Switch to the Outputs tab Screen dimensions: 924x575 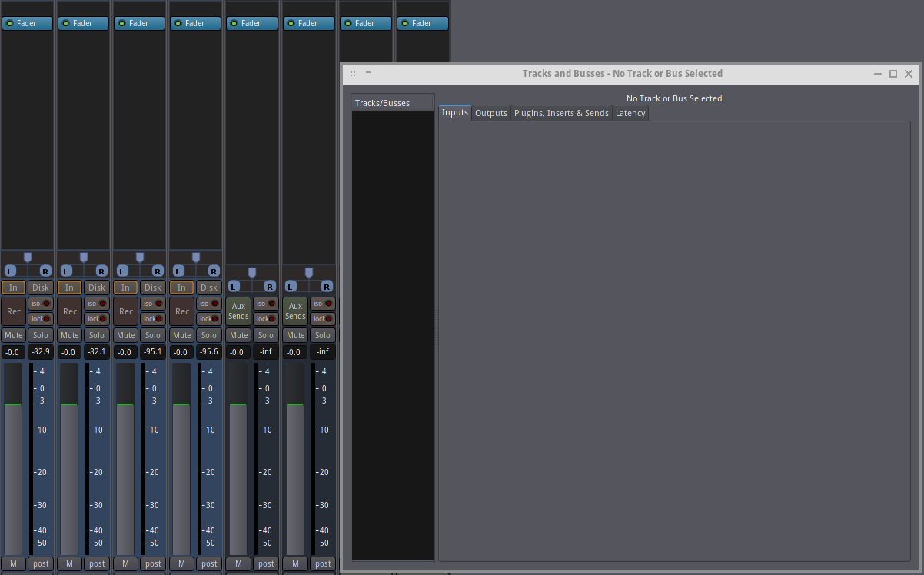pos(490,113)
